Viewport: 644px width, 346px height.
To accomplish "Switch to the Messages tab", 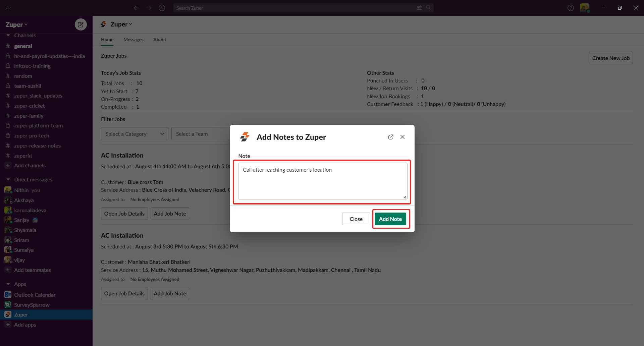I will point(133,40).
